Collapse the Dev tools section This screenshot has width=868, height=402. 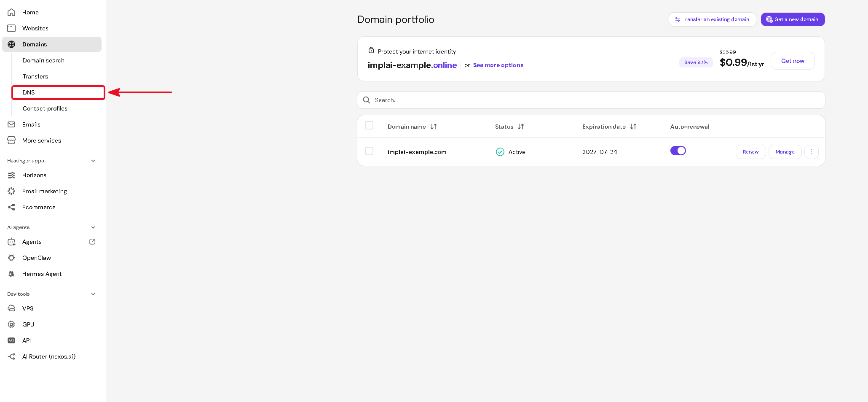coord(93,294)
